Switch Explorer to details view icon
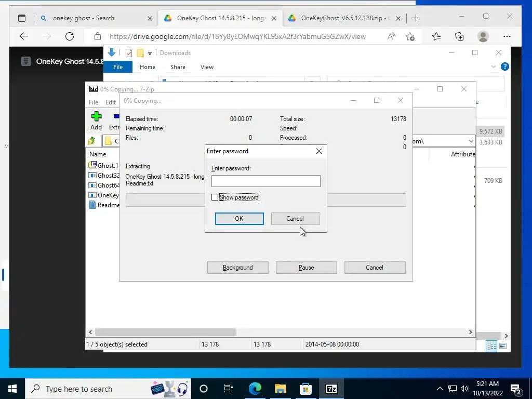Image resolution: width=532 pixels, height=399 pixels. click(491, 345)
